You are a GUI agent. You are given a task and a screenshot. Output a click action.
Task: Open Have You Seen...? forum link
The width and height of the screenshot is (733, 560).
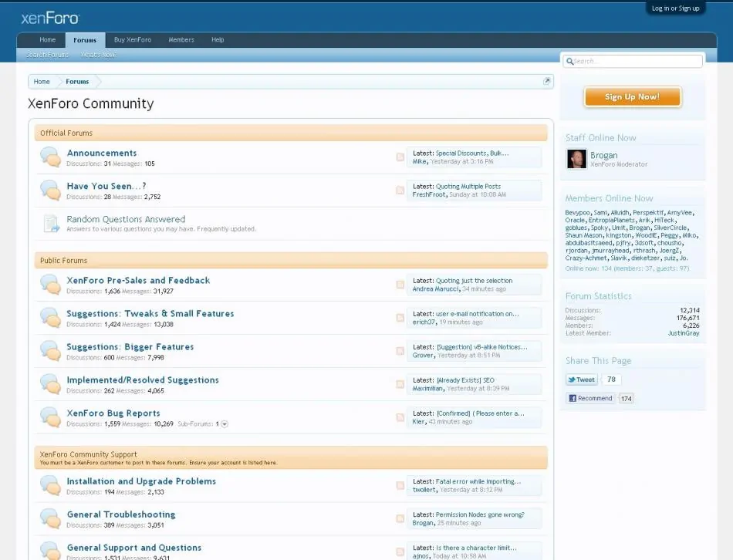click(106, 186)
